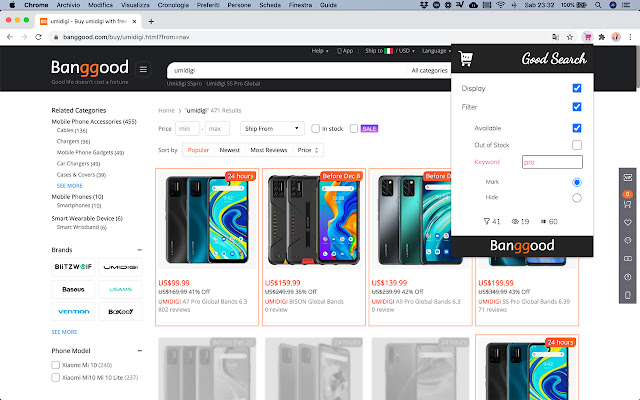640x400 pixels.
Task: Open the wishlist heart icon in right sidebar
Action: pyautogui.click(x=627, y=222)
